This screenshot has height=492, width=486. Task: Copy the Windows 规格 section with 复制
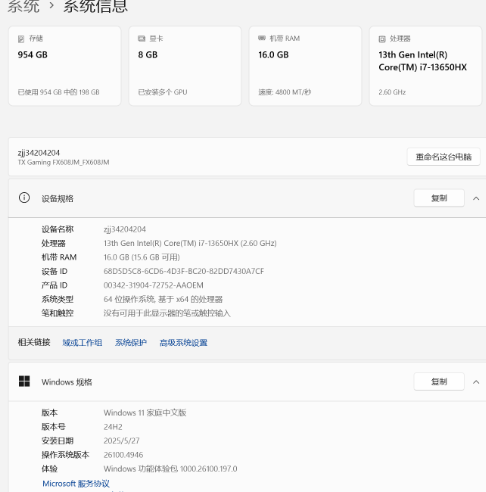pos(439,382)
